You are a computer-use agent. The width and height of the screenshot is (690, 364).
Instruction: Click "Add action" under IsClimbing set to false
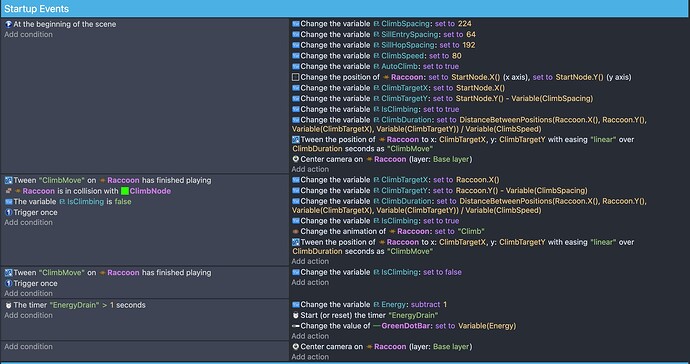coord(310,282)
